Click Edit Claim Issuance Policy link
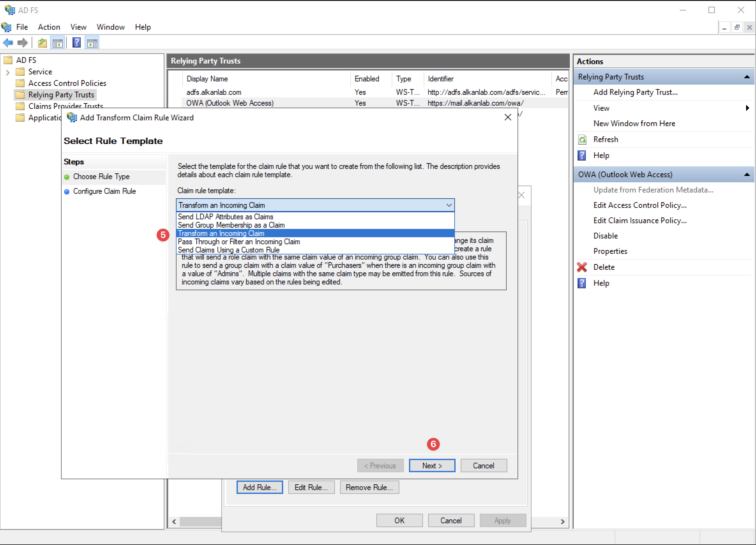 (640, 220)
